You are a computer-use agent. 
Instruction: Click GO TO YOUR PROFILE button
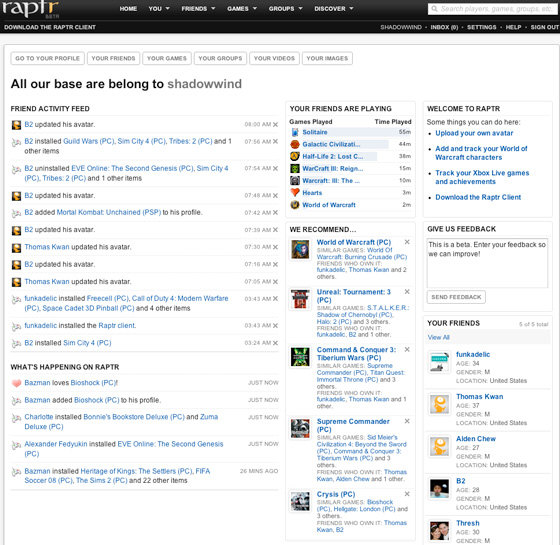48,58
